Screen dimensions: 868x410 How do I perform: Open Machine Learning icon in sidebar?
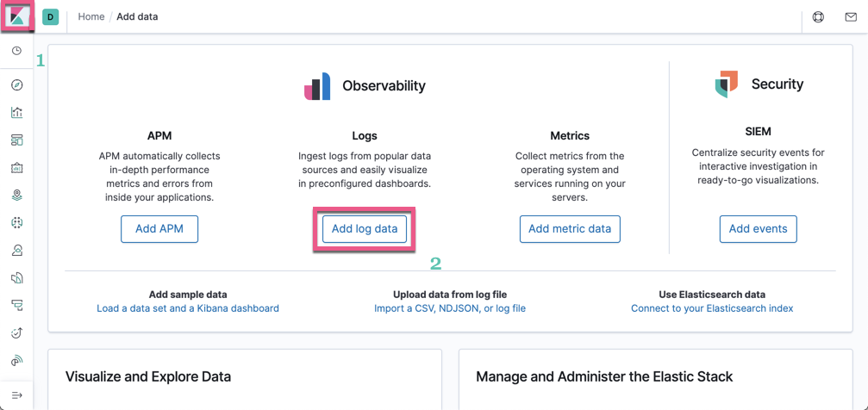click(17, 222)
